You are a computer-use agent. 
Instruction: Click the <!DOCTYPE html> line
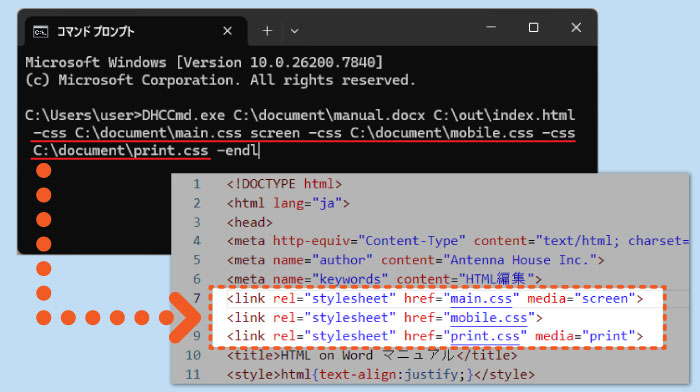pyautogui.click(x=284, y=184)
